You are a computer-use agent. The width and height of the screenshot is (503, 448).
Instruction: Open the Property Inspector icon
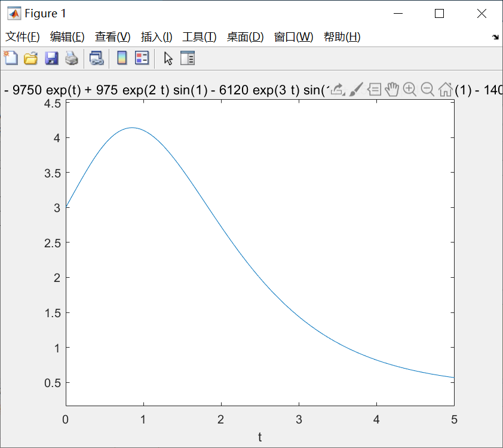188,59
